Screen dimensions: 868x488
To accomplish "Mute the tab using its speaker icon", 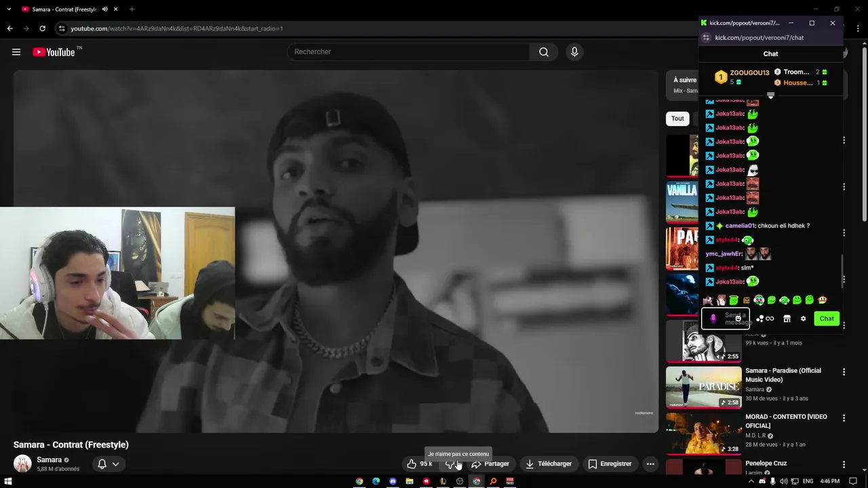I will point(104,9).
